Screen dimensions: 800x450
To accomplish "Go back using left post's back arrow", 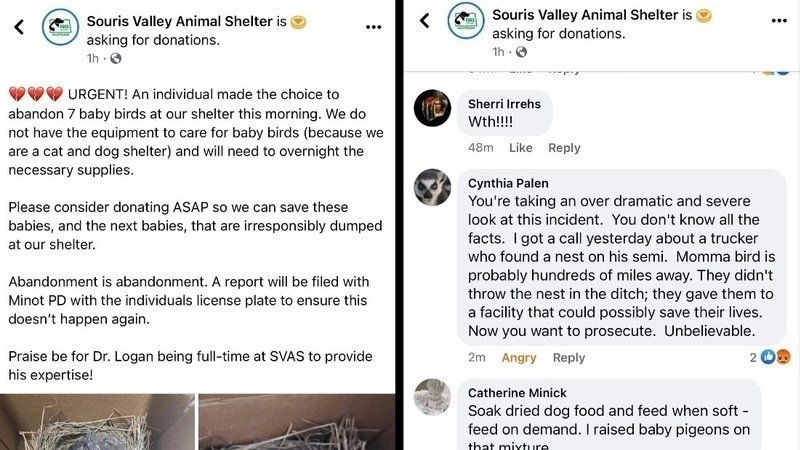I will pyautogui.click(x=19, y=27).
